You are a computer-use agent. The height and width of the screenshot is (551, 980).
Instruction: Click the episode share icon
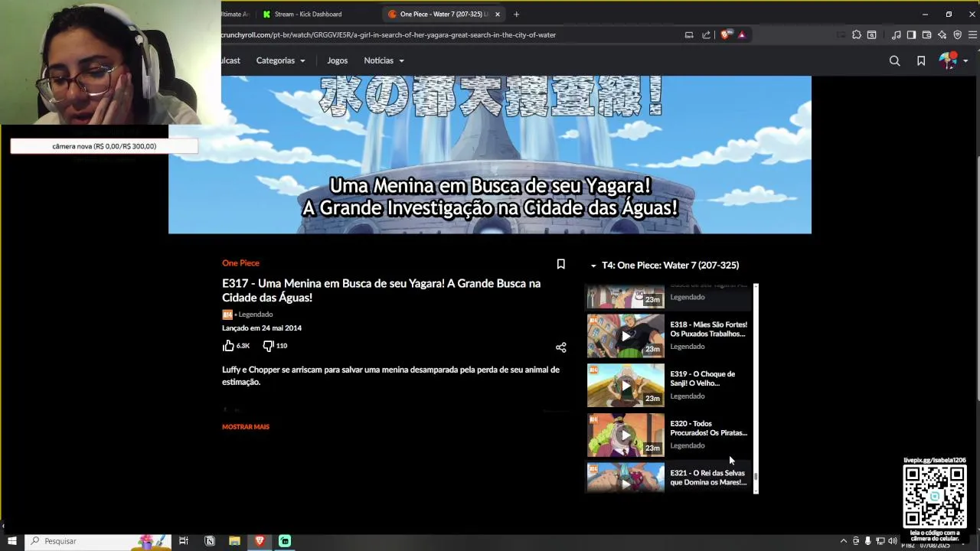point(560,347)
